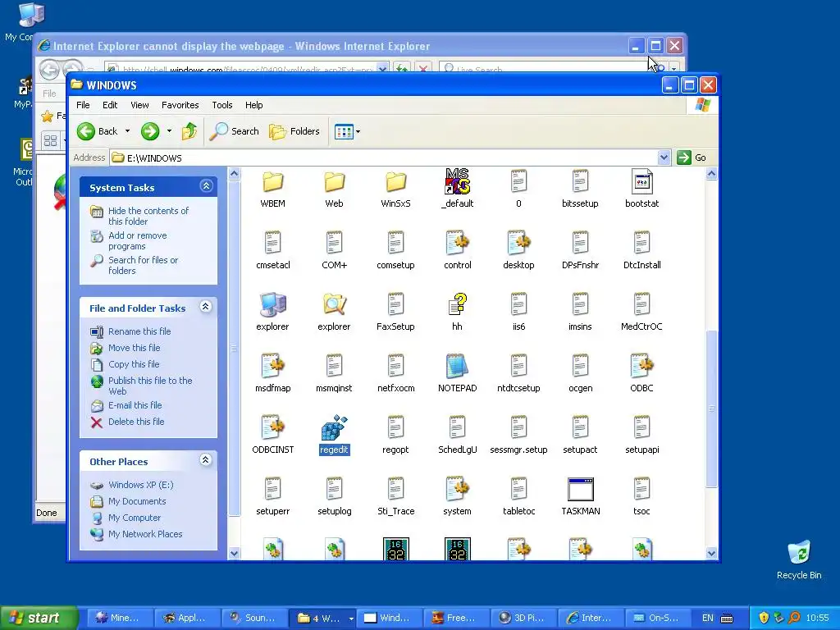This screenshot has height=630, width=840.
Task: Click Add or remove programs link
Action: coord(138,240)
